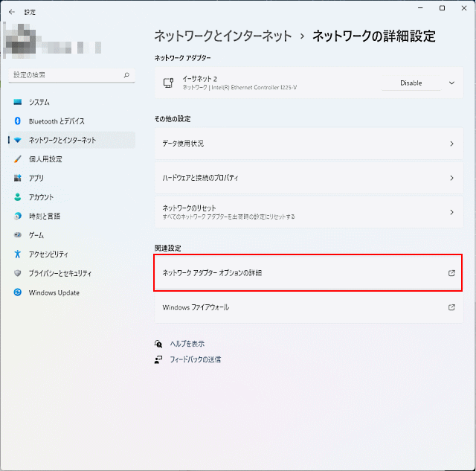
Task: Click the Apps icon in sidebar
Action: pyautogui.click(x=18, y=178)
